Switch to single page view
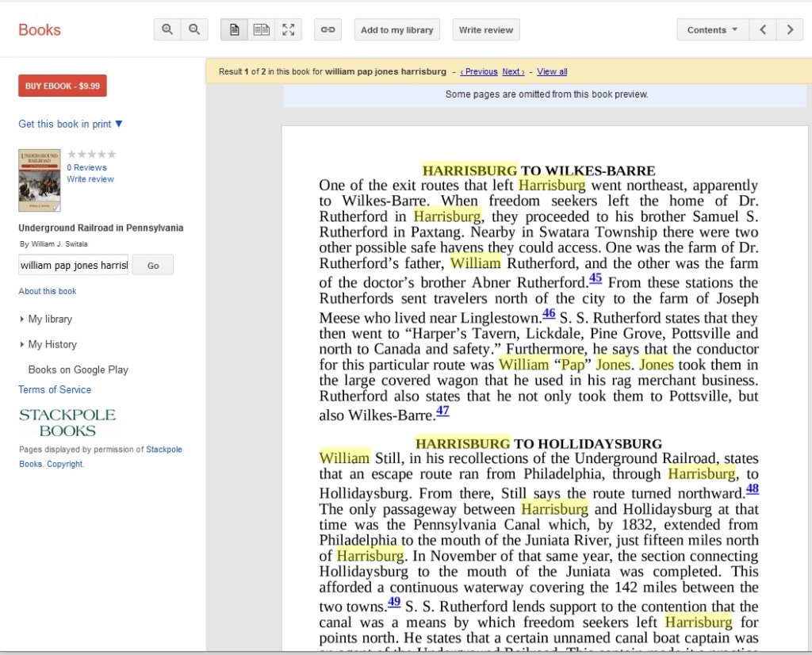 click(x=234, y=30)
